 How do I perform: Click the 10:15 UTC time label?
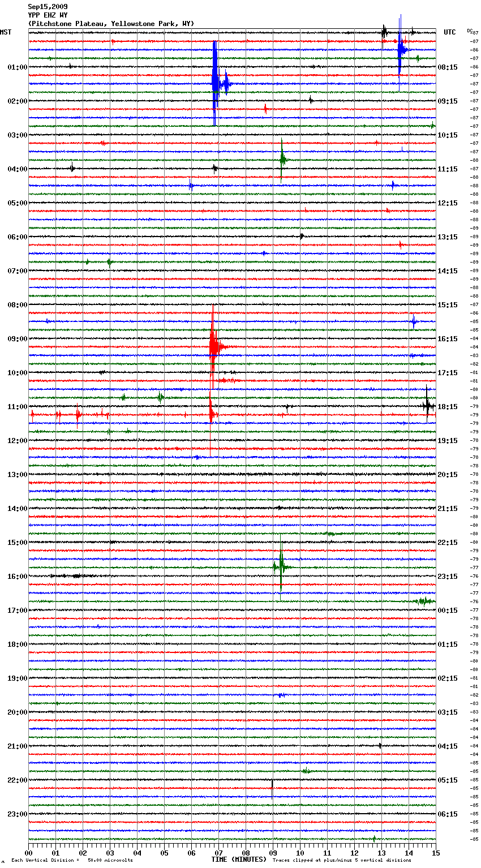[448, 135]
